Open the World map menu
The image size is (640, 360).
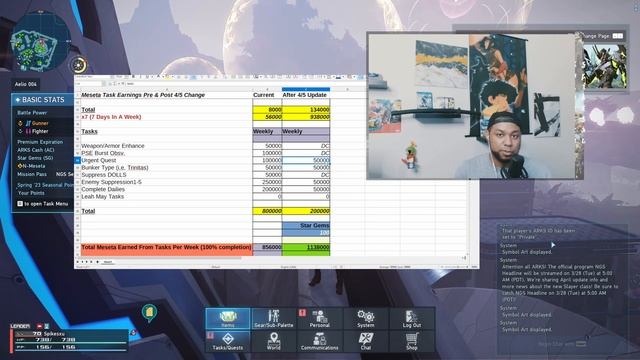click(x=273, y=341)
